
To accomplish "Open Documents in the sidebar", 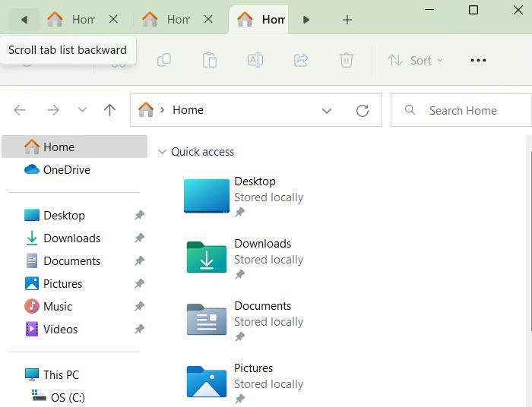I will coord(62,260).
